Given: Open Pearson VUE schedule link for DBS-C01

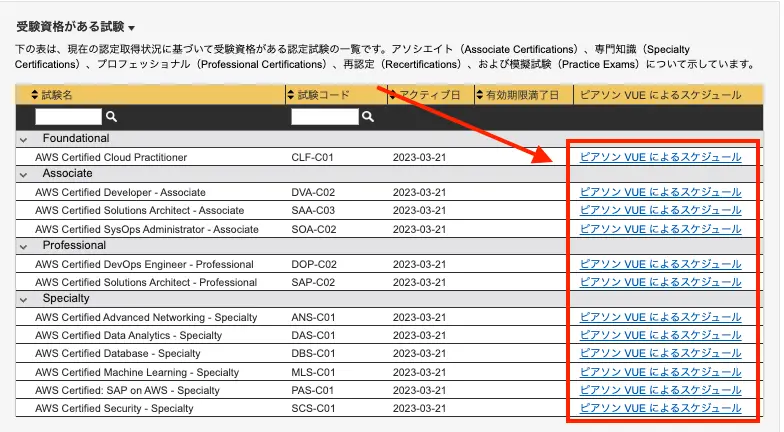Looking at the screenshot, I should point(660,353).
